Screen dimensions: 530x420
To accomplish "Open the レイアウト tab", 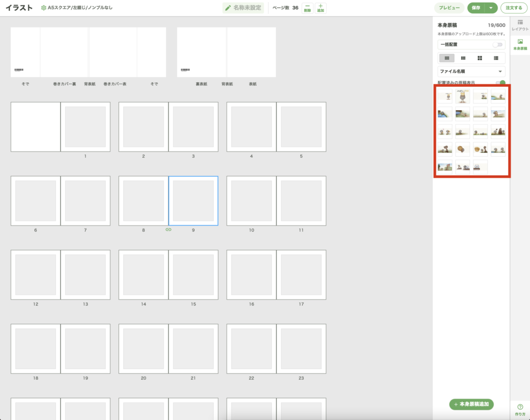I will point(520,26).
